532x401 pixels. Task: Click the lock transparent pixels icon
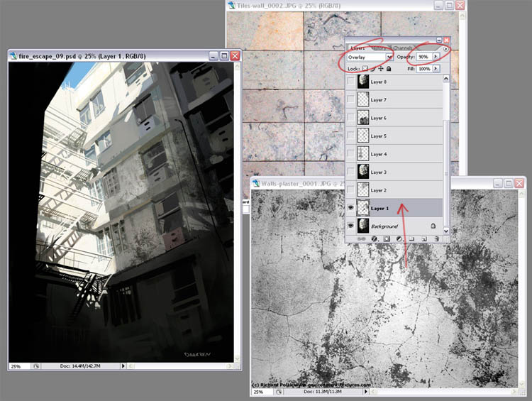365,69
